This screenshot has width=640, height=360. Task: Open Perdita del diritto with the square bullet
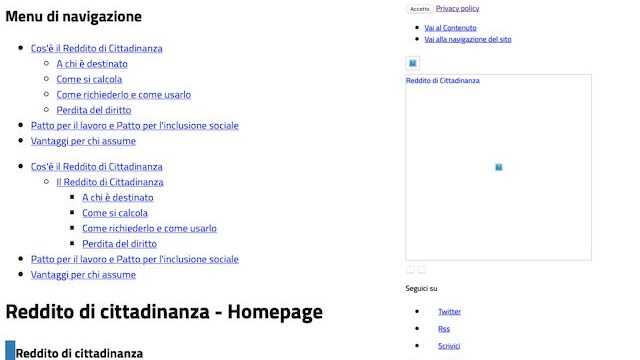tap(120, 244)
